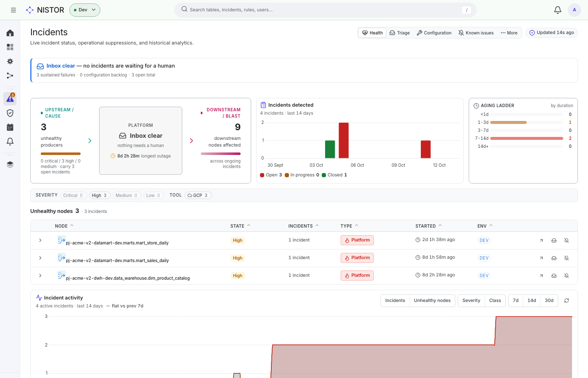This screenshot has height=378, width=588.
Task: Open mart_store_daily node in new view
Action: click(541, 241)
